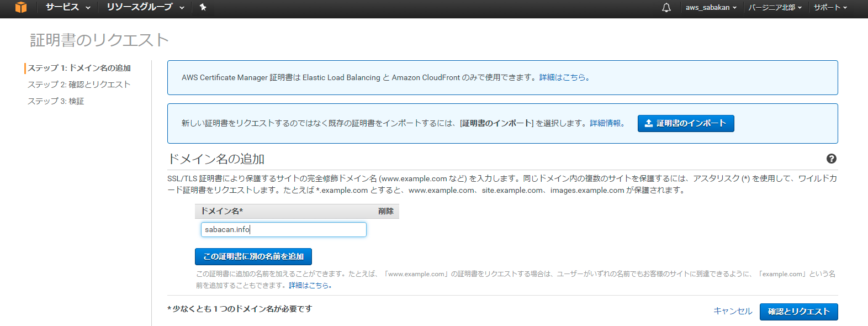Open the pin shortcuts icon in navbar
The image size is (868, 326).
coord(203,7)
